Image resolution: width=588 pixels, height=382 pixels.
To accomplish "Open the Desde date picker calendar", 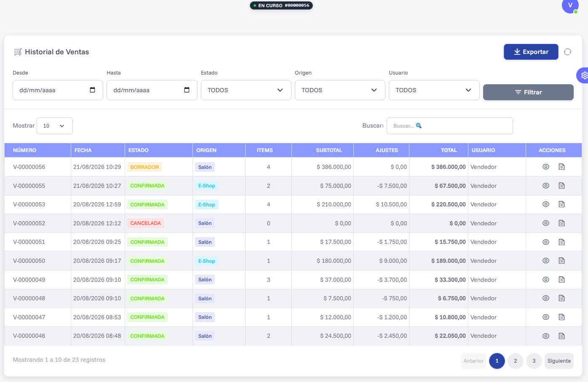I will tap(93, 90).
